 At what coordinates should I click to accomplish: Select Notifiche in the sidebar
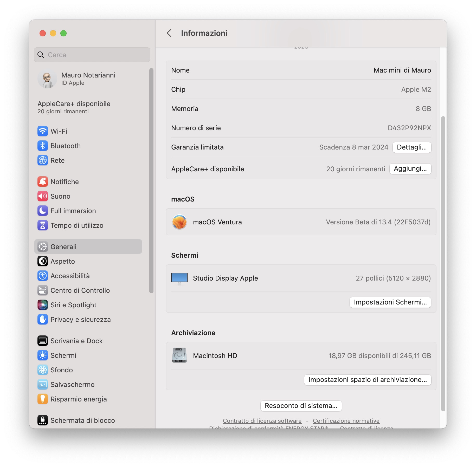(88, 181)
